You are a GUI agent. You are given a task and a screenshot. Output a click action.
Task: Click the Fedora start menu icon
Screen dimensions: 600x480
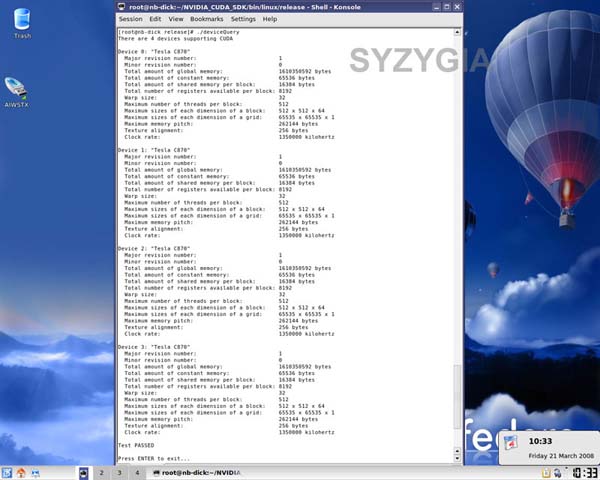point(8,472)
